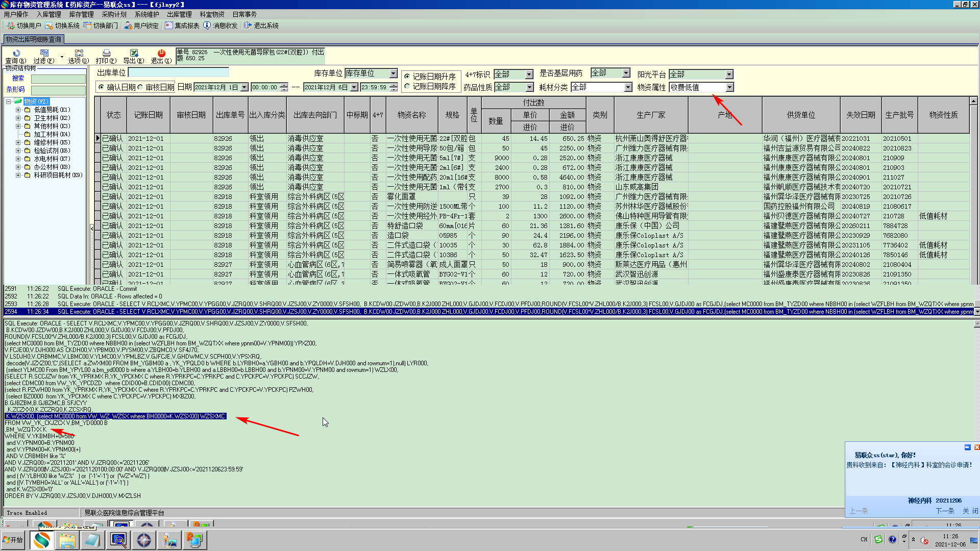980x551 pixels.
Task: Click the 过滤 (Filter) toolbar icon
Action: 44,54
